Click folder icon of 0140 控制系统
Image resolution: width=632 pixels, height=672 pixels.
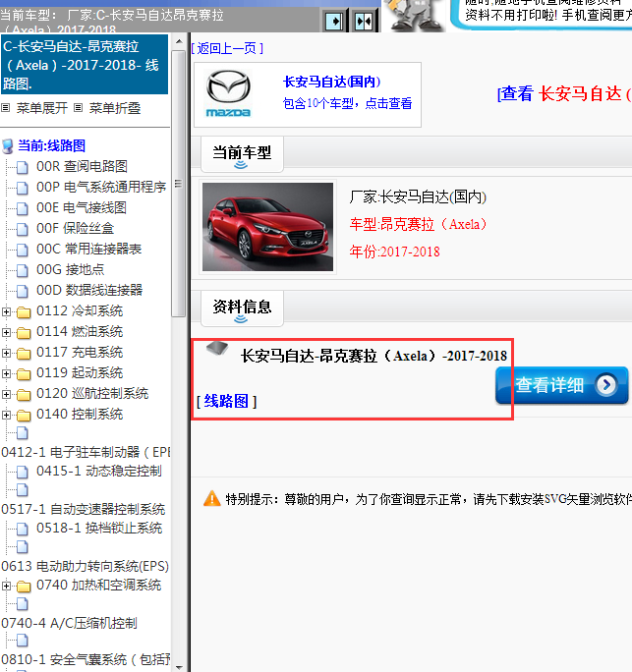(x=24, y=415)
